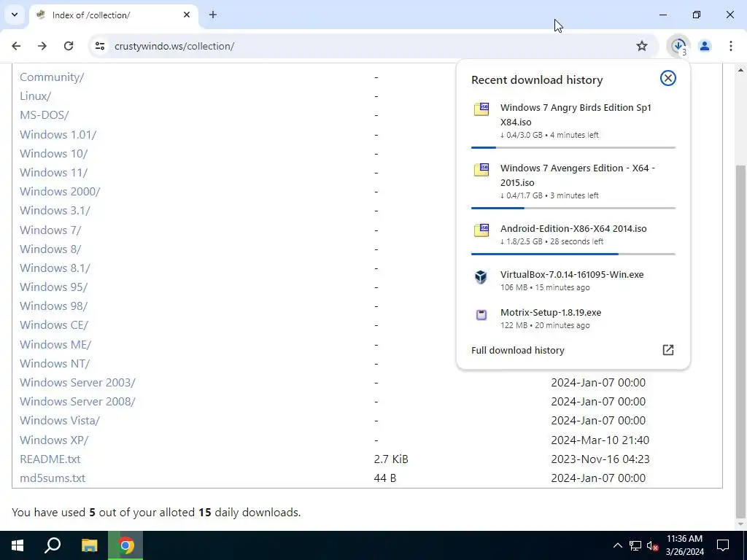Open the Windows XP/ folder link
This screenshot has width=747, height=560.
tap(54, 440)
